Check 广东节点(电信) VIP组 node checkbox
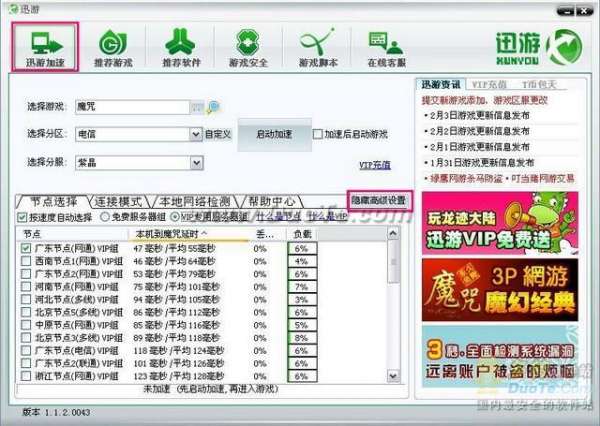The image size is (600, 426). pyautogui.click(x=26, y=351)
